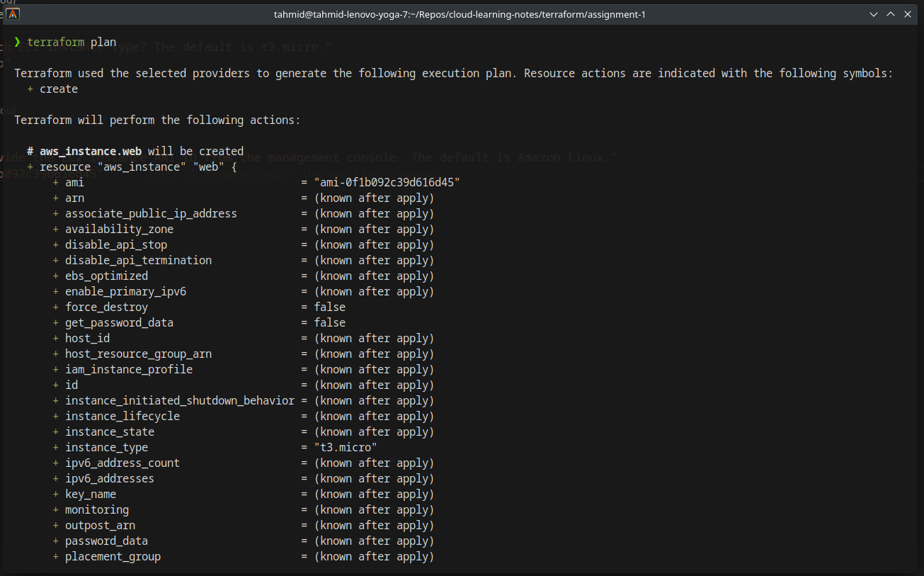The width and height of the screenshot is (924, 576).
Task: Click the 'iam_instance_profile' attribute
Action: pyautogui.click(x=129, y=370)
